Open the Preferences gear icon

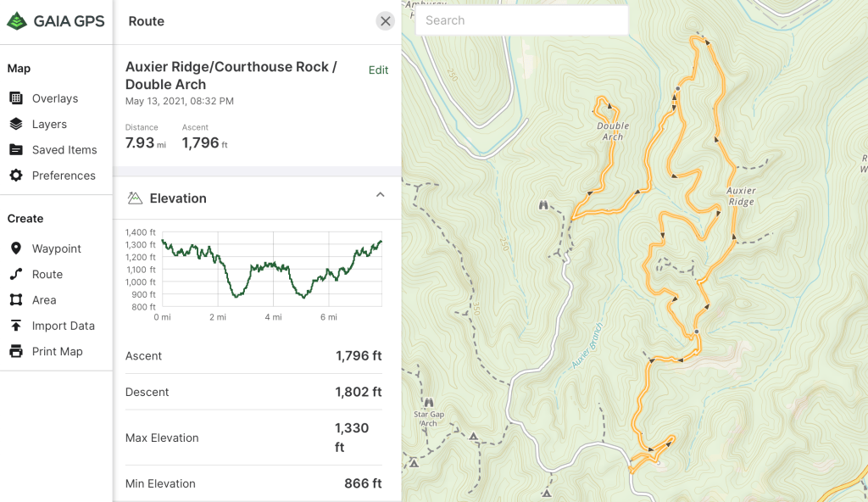click(x=16, y=176)
